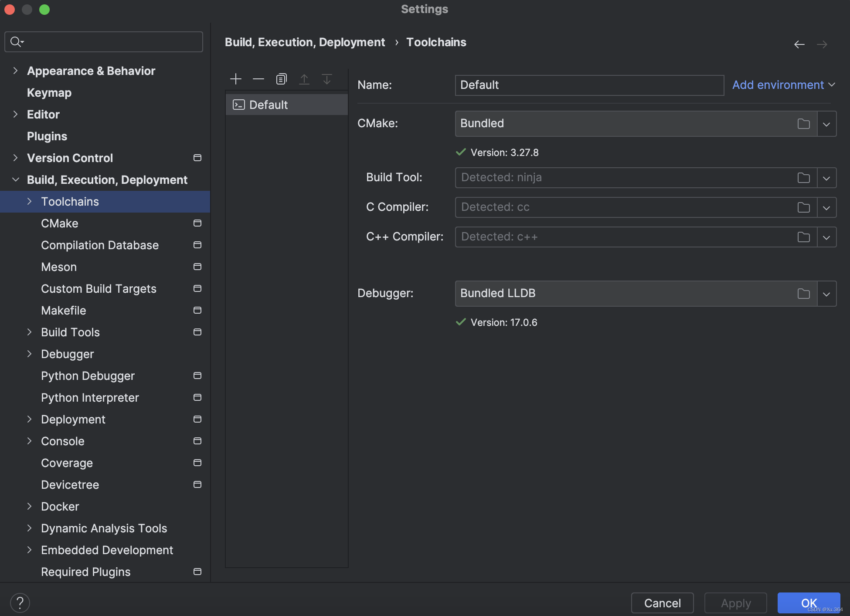
Task: Browse folder for CMake executable
Action: point(803,124)
